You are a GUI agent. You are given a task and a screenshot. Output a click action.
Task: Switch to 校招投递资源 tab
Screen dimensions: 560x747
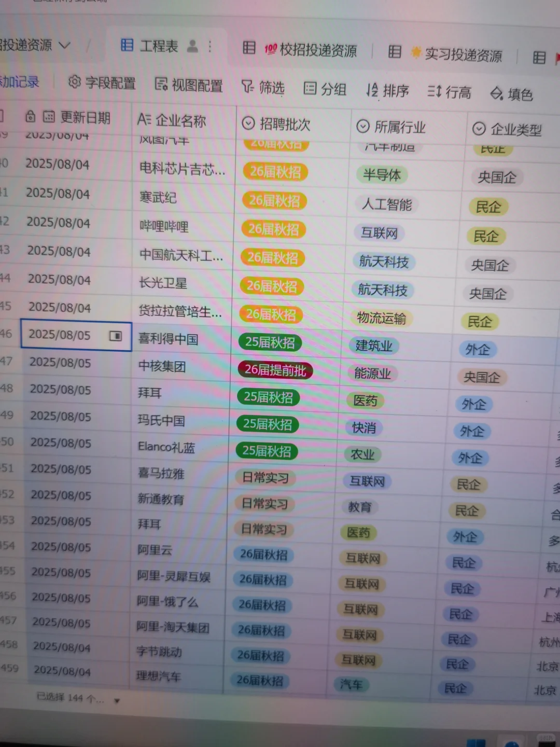[318, 50]
